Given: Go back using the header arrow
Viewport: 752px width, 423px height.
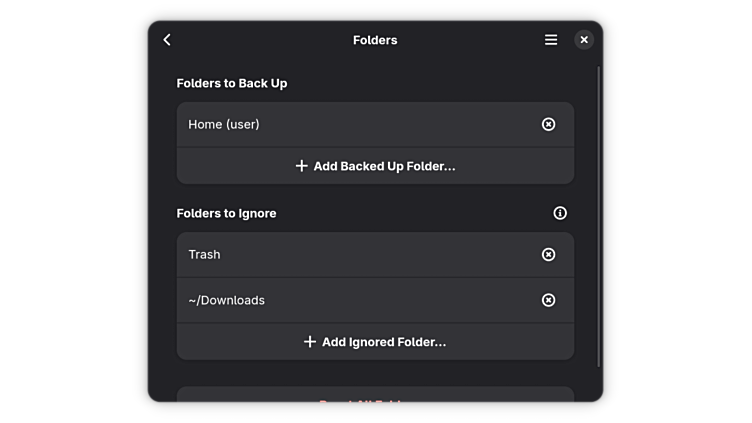Looking at the screenshot, I should [167, 40].
